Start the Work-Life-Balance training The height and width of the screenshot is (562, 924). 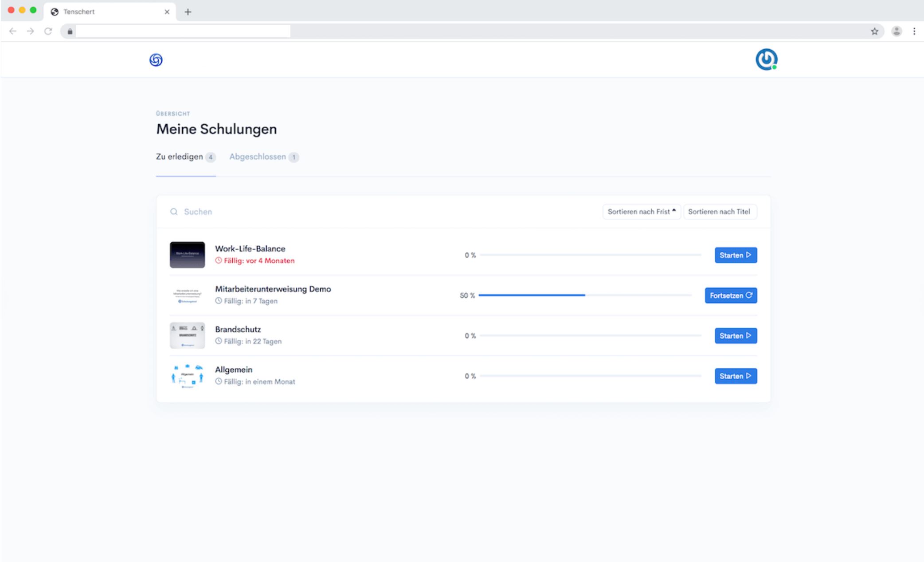(735, 255)
